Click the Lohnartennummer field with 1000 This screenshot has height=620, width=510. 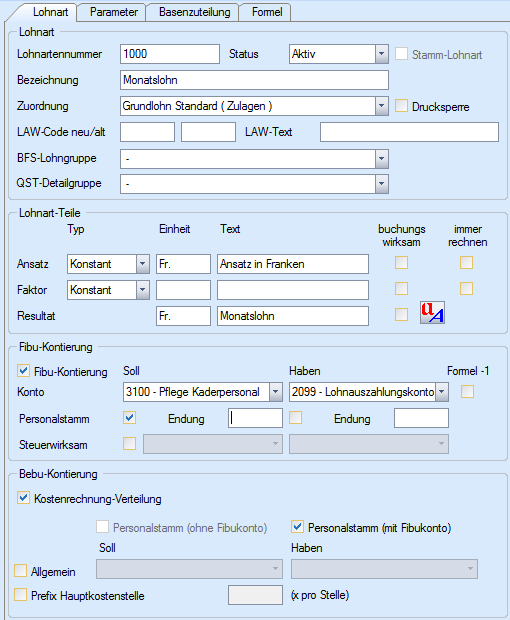click(x=170, y=54)
